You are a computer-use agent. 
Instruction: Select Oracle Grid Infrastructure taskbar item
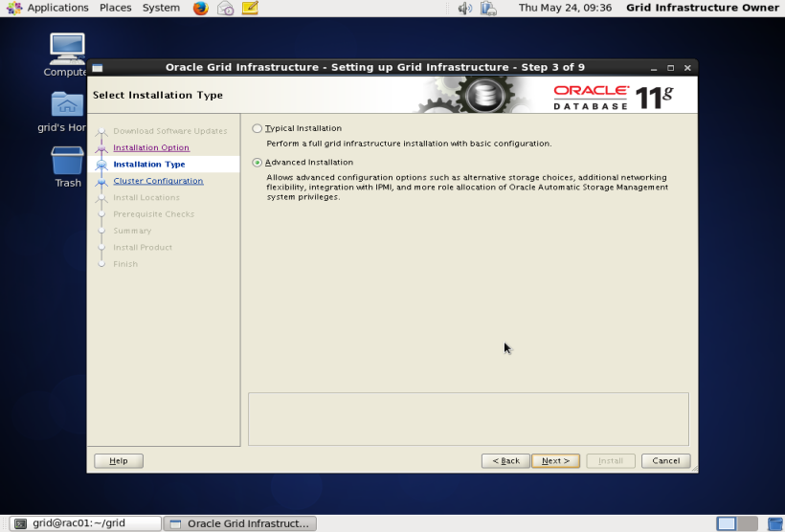[x=240, y=523]
